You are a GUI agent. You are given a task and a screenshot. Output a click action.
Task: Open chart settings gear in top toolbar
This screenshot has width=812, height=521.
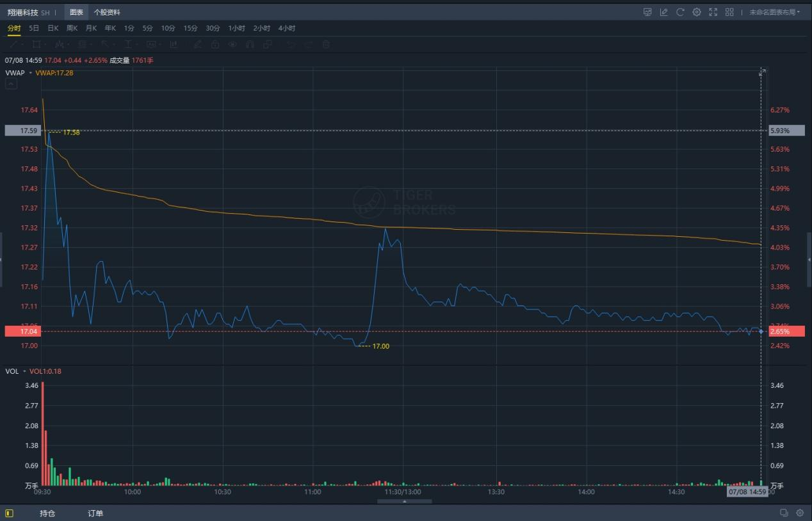click(697, 12)
